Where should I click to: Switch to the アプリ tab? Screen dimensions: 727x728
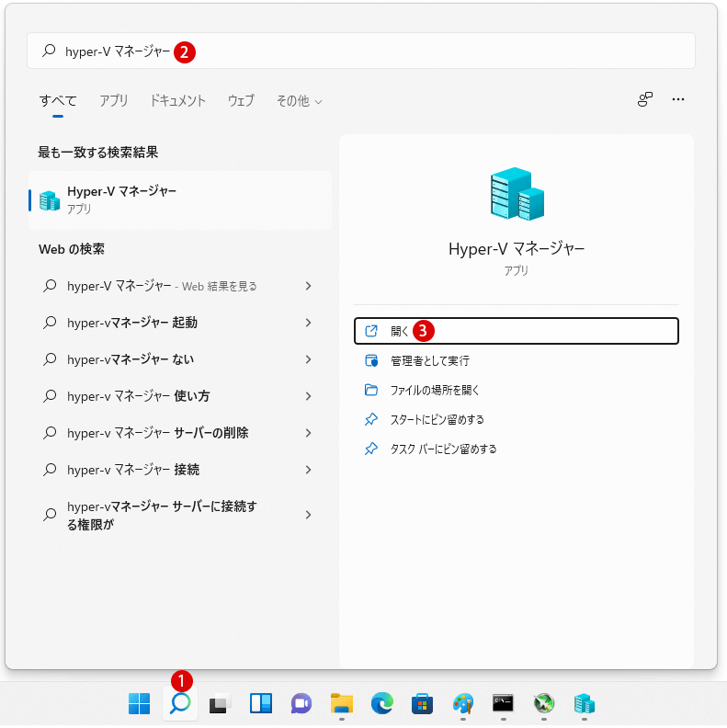coord(114,100)
